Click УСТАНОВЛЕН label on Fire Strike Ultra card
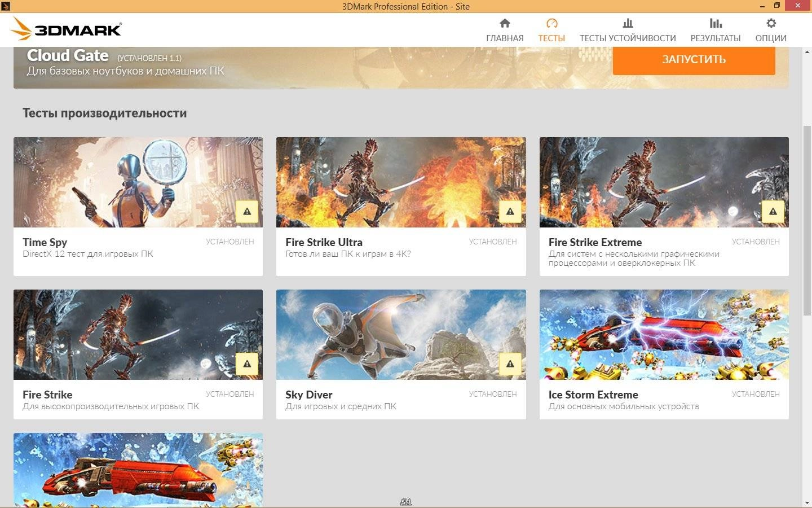Viewport: 812px width, 508px height. pos(493,242)
